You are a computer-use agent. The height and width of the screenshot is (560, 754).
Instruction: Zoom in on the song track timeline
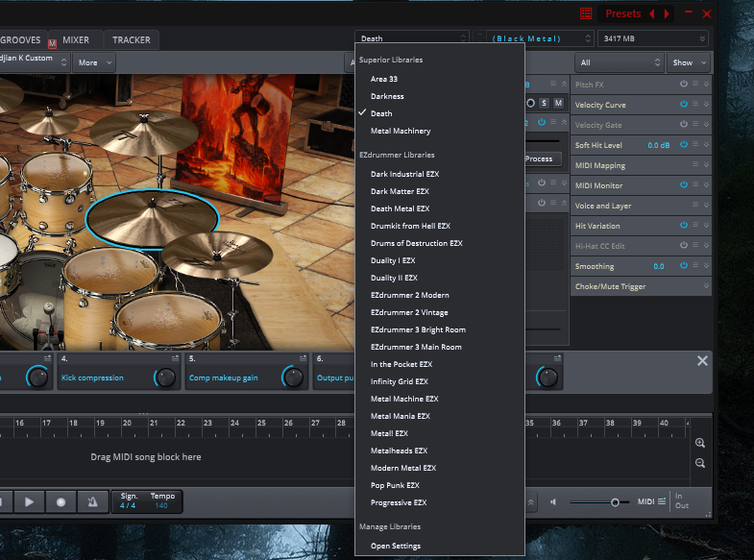click(x=700, y=443)
